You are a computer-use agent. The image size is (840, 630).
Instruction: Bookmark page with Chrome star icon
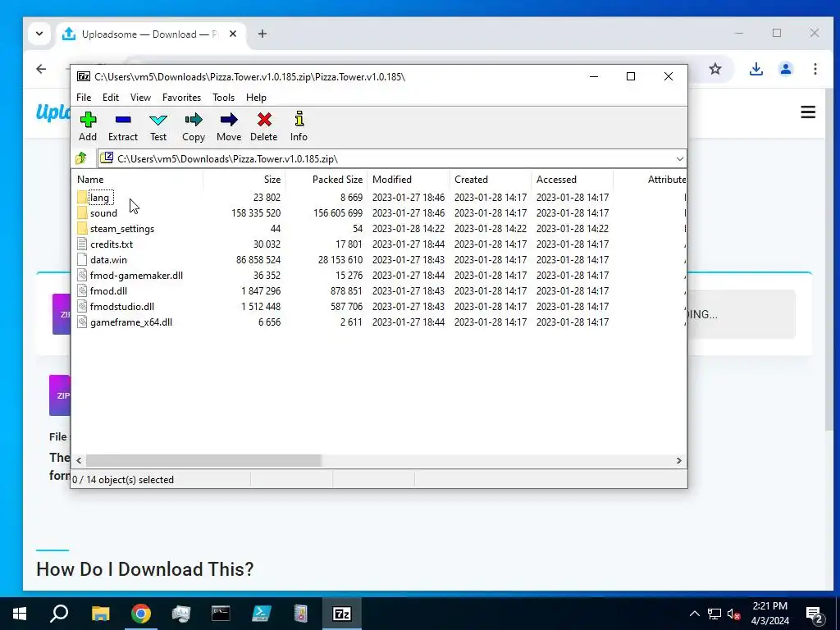coord(715,69)
